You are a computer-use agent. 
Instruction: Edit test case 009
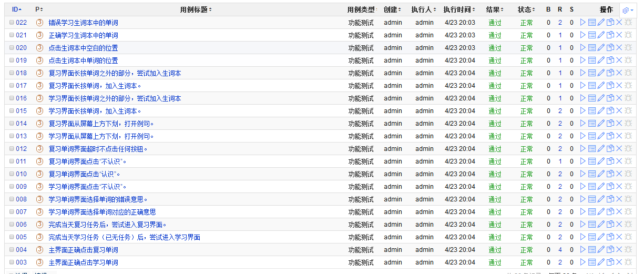pos(601,187)
